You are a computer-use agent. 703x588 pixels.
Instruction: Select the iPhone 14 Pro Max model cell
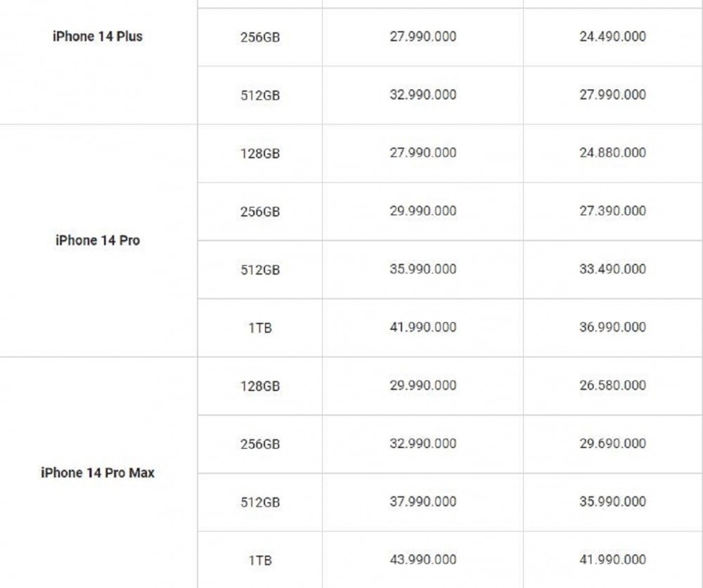coord(98,473)
